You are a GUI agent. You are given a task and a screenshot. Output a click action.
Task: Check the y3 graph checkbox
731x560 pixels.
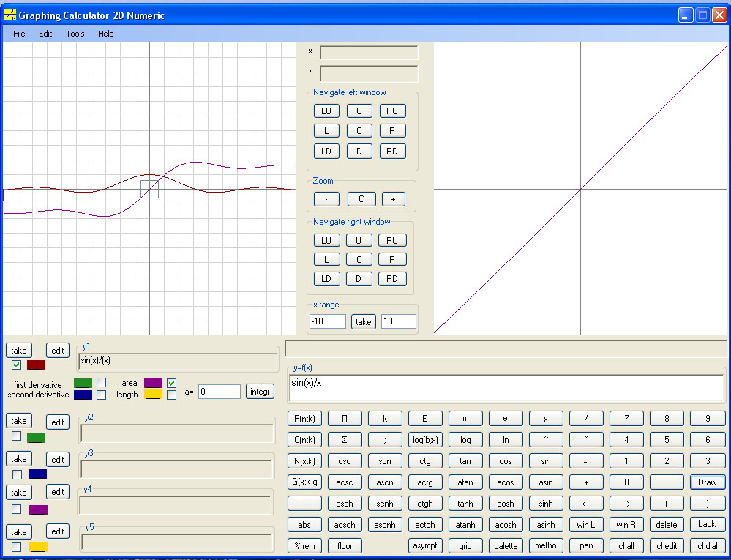pos(18,474)
